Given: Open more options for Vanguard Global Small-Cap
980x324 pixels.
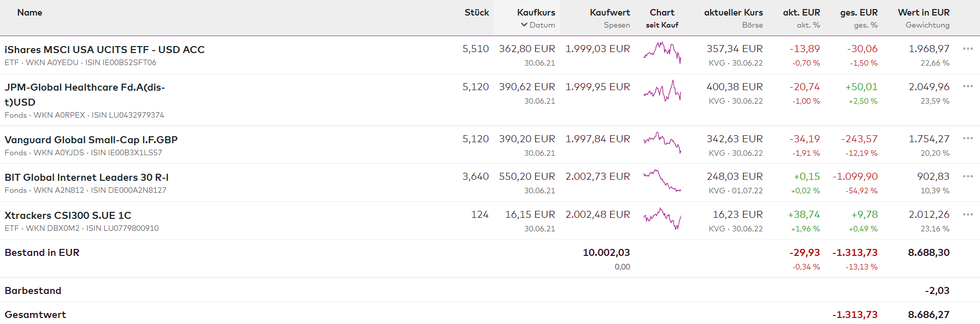Looking at the screenshot, I should click(x=967, y=139).
